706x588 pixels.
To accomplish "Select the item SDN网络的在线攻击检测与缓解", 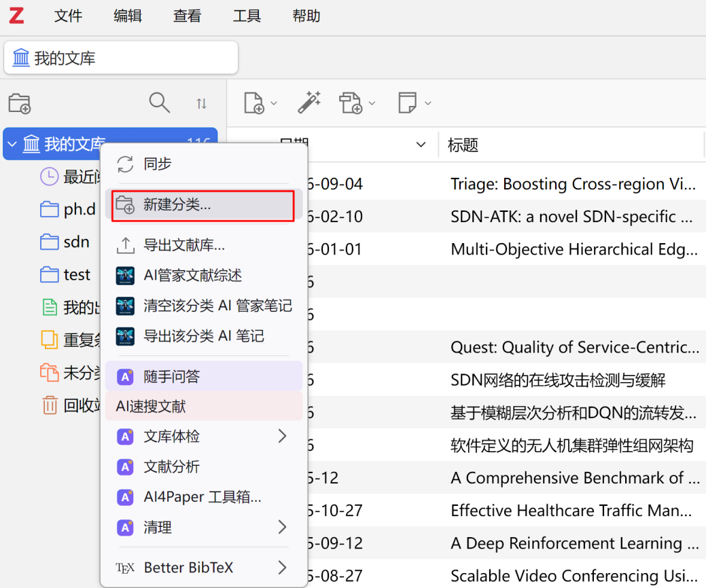I will (558, 380).
